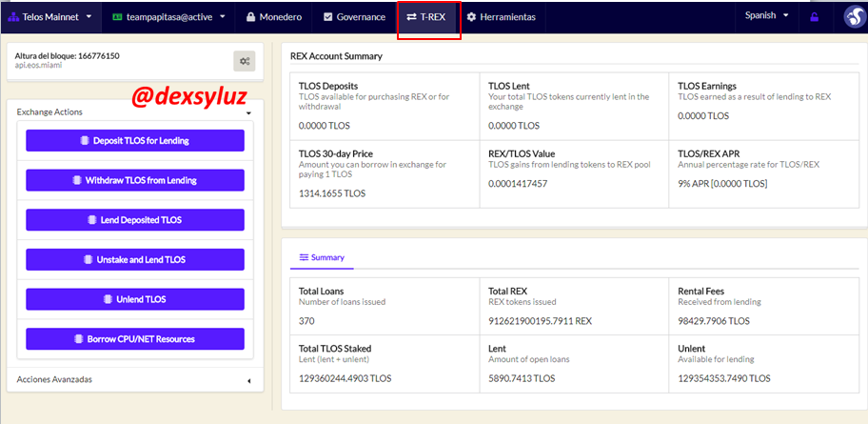The width and height of the screenshot is (868, 424).
Task: Expand the Acciones Avanzadas section
Action: [x=248, y=381]
